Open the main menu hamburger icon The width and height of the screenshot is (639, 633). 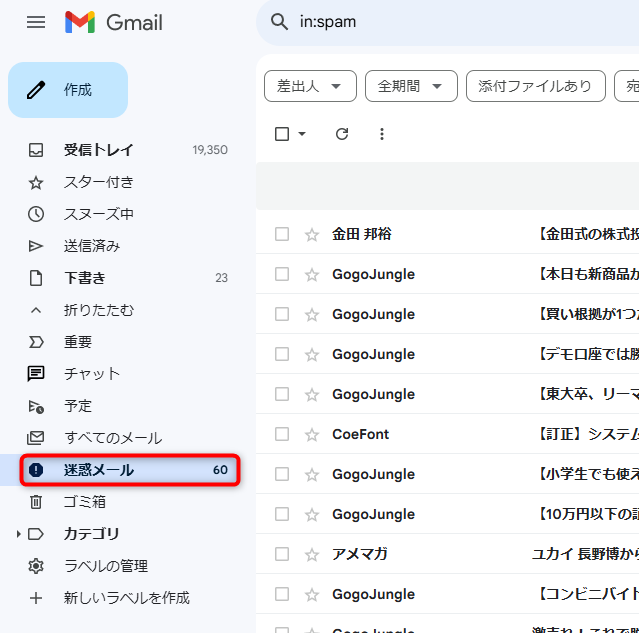[36, 22]
